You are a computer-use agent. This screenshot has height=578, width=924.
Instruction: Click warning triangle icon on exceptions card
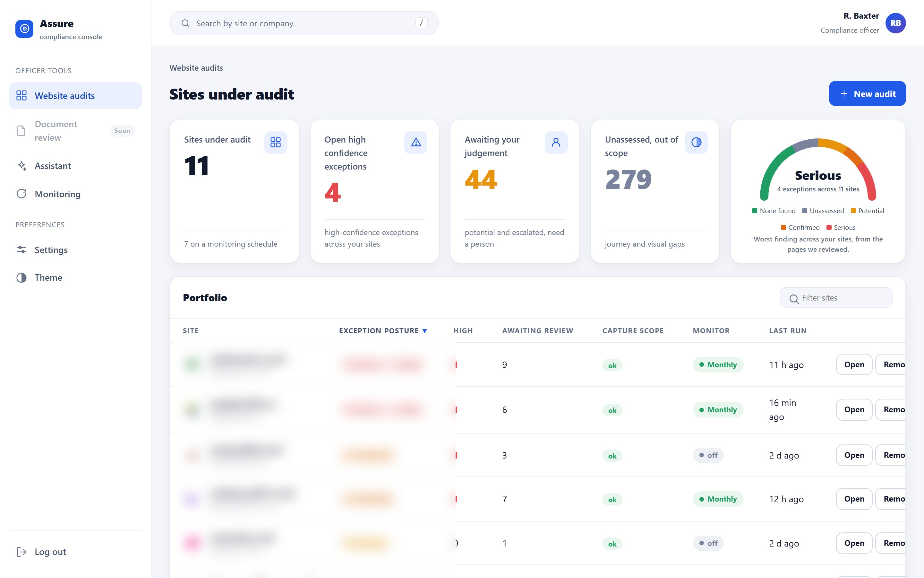pos(416,143)
